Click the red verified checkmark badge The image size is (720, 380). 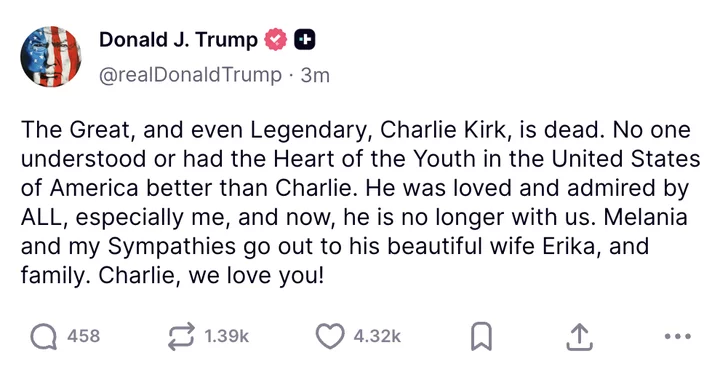pos(276,39)
